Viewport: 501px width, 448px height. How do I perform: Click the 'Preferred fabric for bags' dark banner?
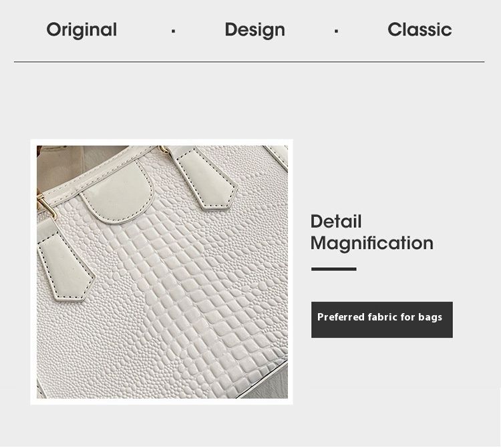pos(382,320)
